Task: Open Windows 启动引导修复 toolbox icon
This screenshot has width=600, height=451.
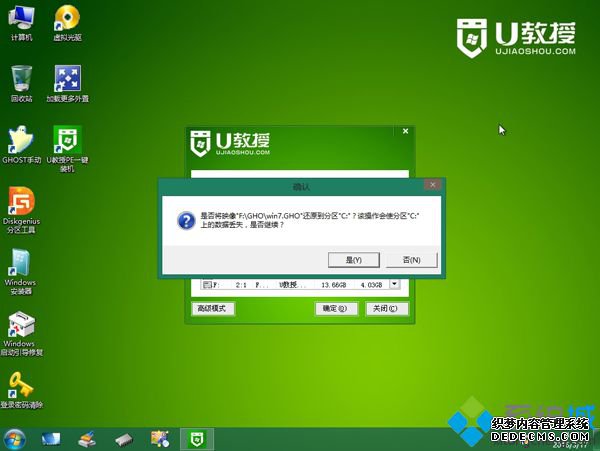Action: pos(21,333)
